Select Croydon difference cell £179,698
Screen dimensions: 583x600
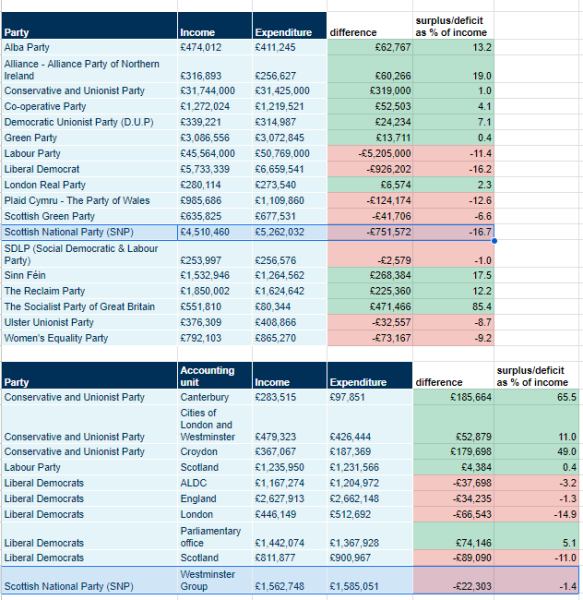click(x=453, y=452)
